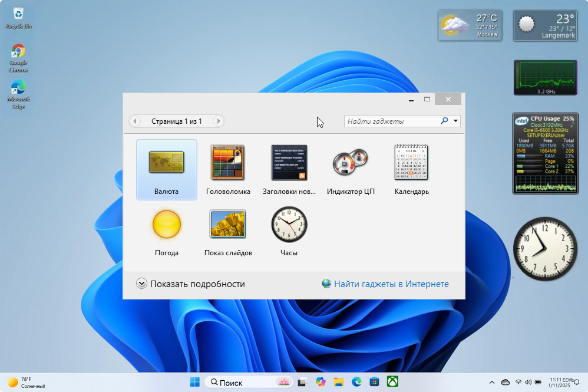This screenshot has height=392, width=588.
Task: Select the Заголовки новостей feed gadget
Action: coord(289,169)
